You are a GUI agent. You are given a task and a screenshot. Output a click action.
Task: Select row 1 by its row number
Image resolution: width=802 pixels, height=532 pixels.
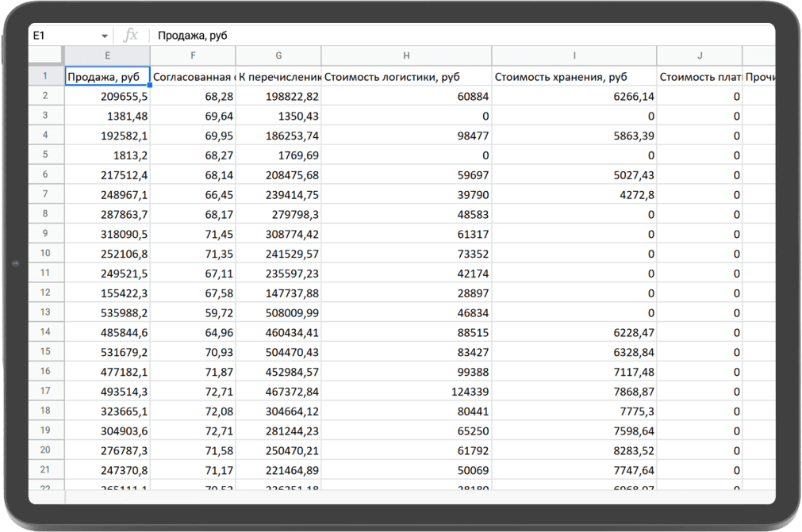point(46,77)
